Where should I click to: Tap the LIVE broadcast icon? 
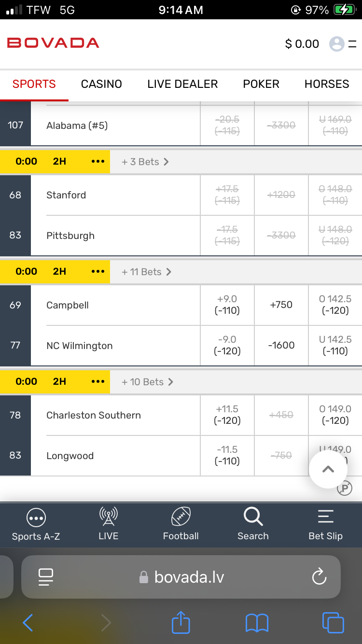pos(108,517)
